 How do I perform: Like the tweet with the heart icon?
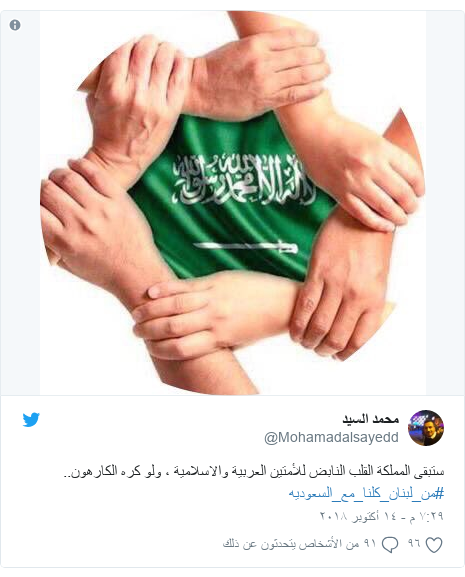pos(434,545)
